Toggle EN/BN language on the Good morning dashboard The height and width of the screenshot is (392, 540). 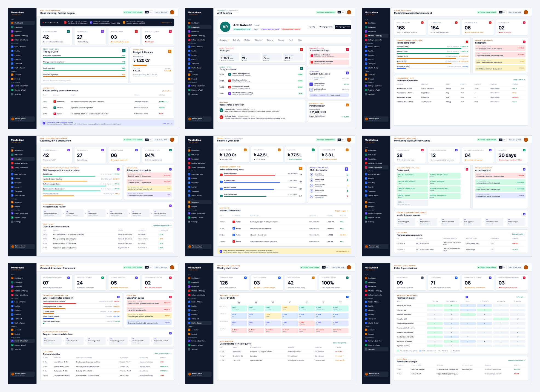[x=149, y=12]
